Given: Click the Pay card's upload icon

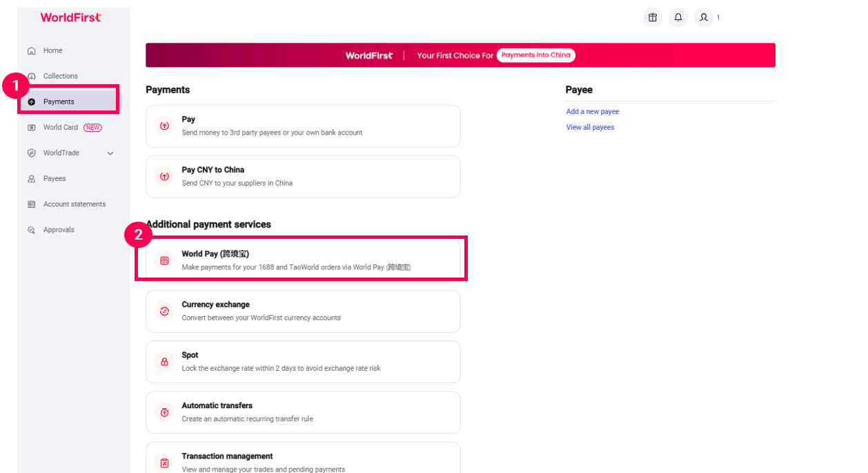Looking at the screenshot, I should pos(164,126).
